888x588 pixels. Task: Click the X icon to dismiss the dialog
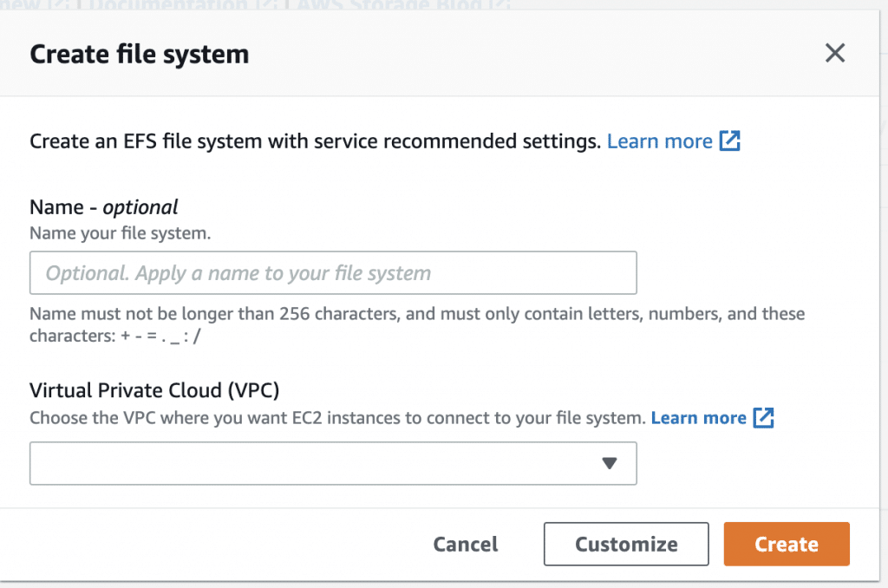coord(835,53)
